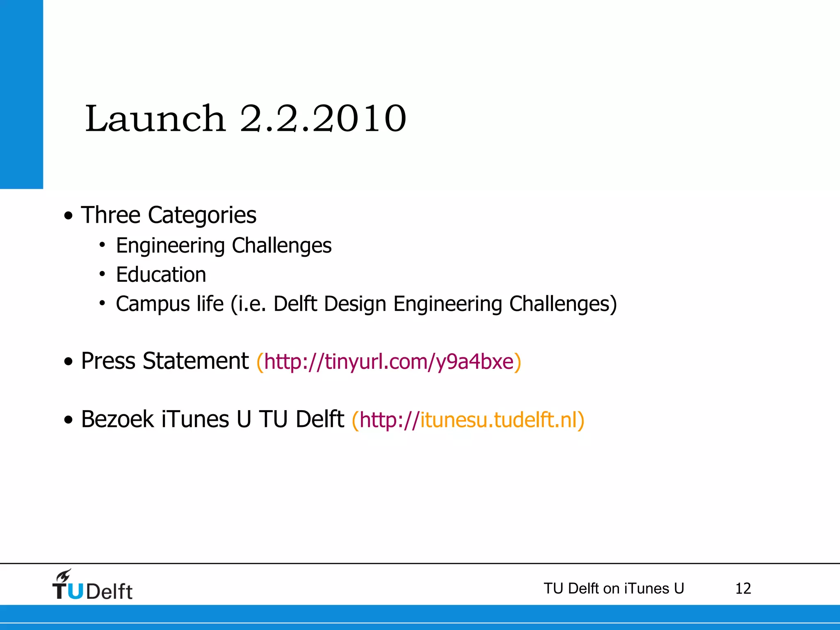The height and width of the screenshot is (630, 840).
Task: Select the 'Press Statement' text
Action: pos(164,361)
